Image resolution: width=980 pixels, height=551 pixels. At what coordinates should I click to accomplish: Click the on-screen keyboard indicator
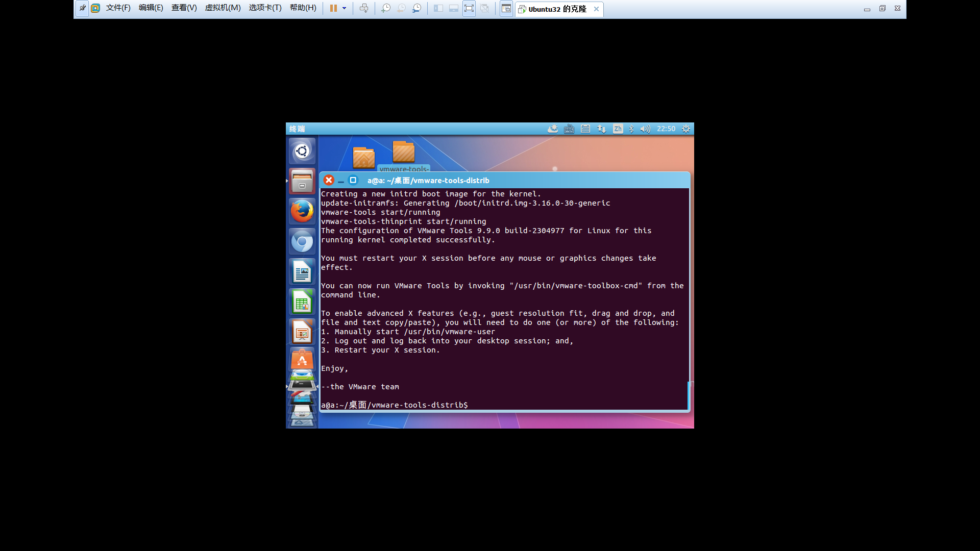pos(569,129)
